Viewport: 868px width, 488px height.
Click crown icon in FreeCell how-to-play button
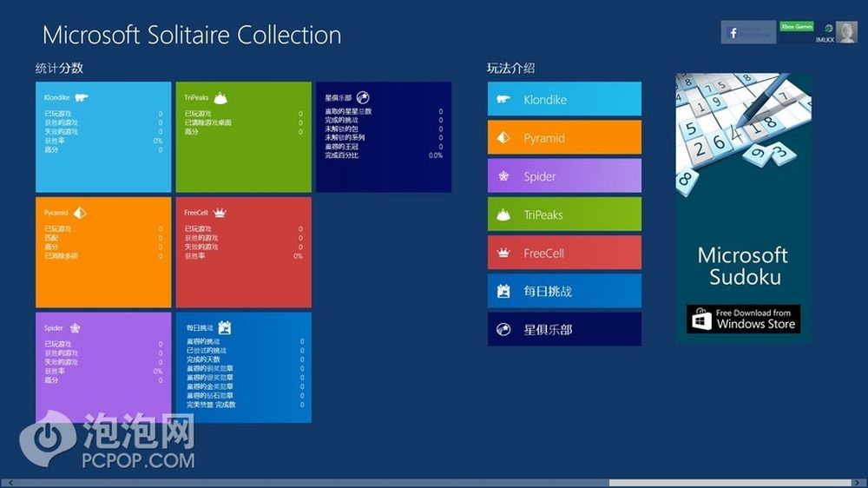[503, 254]
